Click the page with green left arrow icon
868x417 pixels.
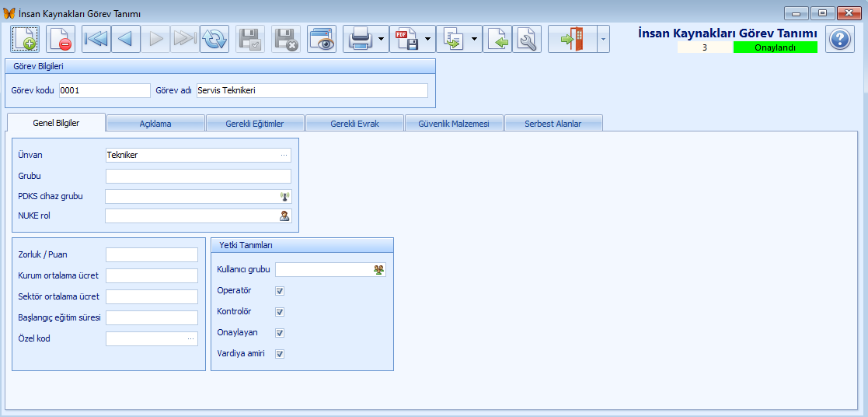pyautogui.click(x=497, y=39)
